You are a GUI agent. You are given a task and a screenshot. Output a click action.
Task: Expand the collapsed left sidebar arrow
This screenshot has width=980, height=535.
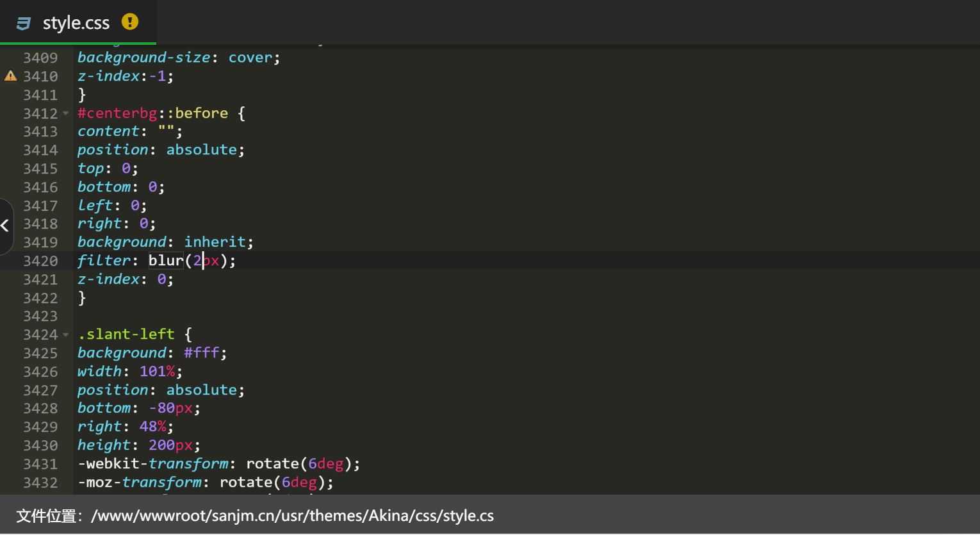(x=5, y=226)
